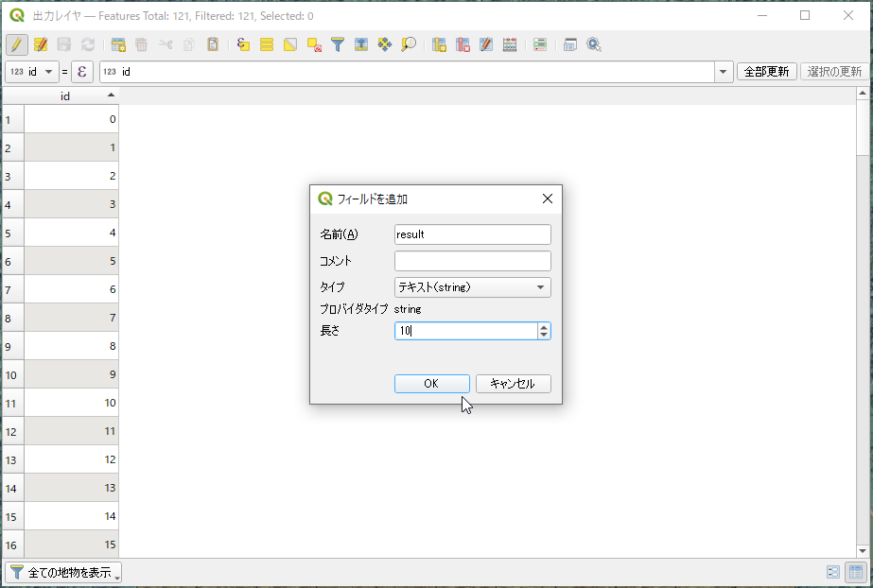Open the 全ての地物を表示 filter dropdown
The image size is (873, 588).
(x=62, y=572)
